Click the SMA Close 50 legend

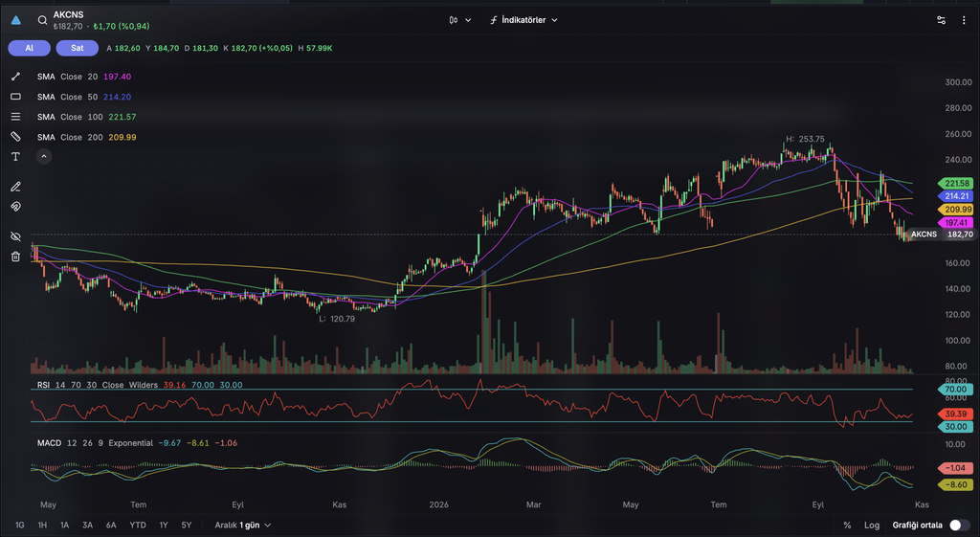84,97
